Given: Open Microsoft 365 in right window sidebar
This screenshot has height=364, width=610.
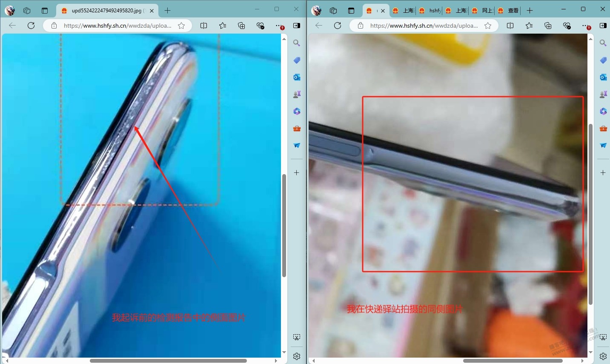Looking at the screenshot, I should click(x=603, y=111).
